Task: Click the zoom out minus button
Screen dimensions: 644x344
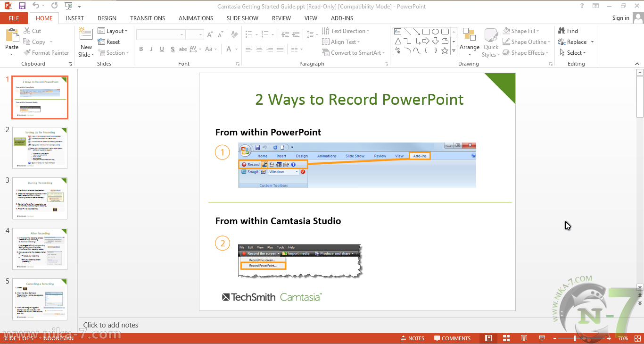Action: point(555,338)
